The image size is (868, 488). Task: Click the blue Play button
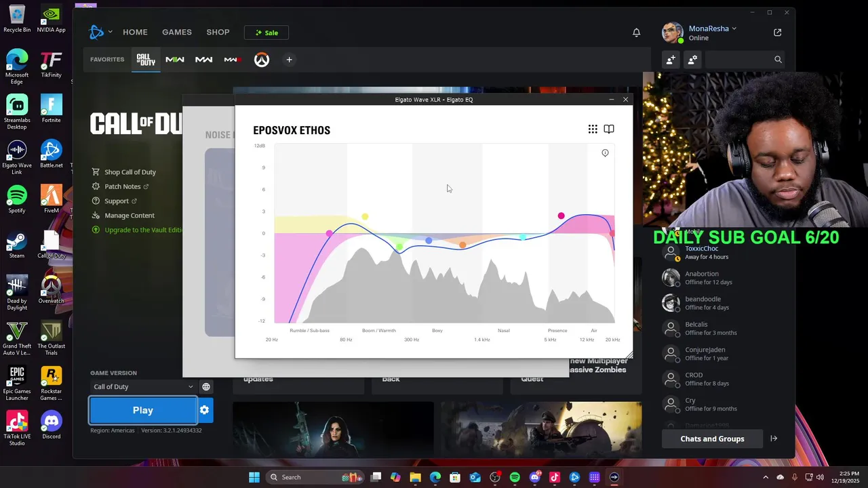(143, 410)
